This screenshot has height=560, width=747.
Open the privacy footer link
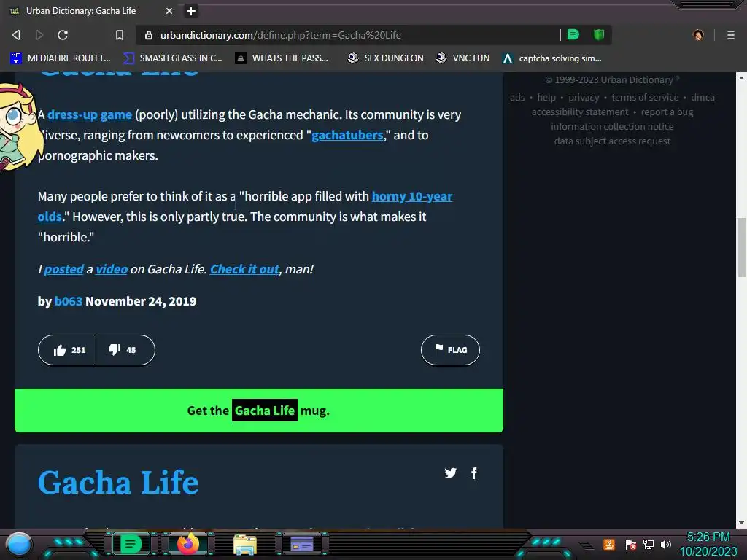pyautogui.click(x=584, y=98)
